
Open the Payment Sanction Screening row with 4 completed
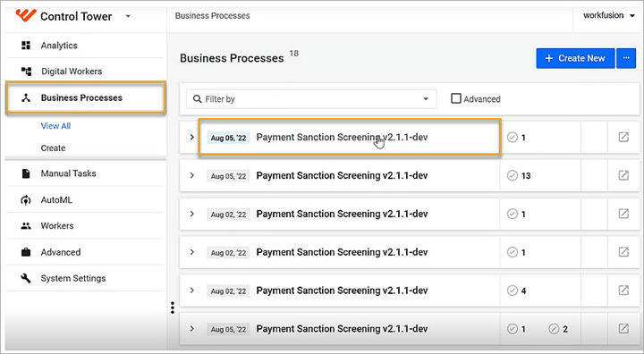(x=342, y=291)
